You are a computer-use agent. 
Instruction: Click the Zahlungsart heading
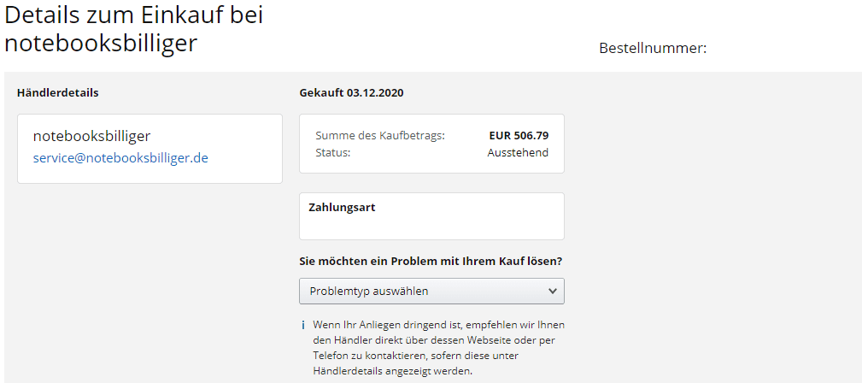pyautogui.click(x=342, y=207)
